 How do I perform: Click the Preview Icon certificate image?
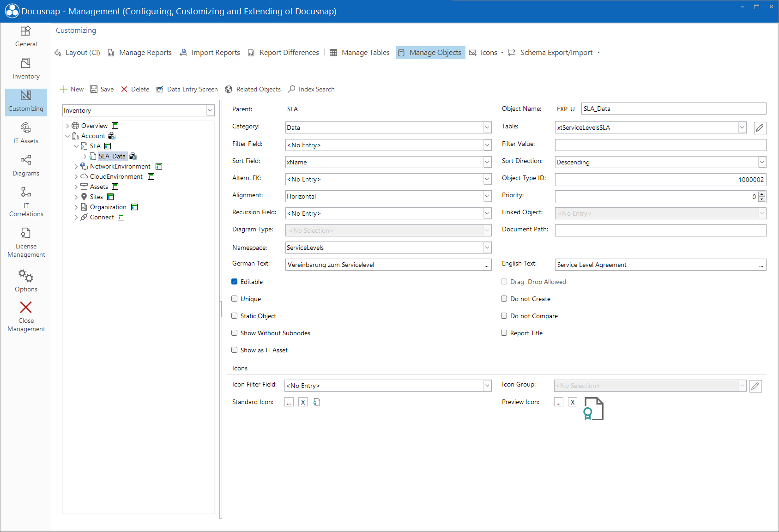pos(594,409)
